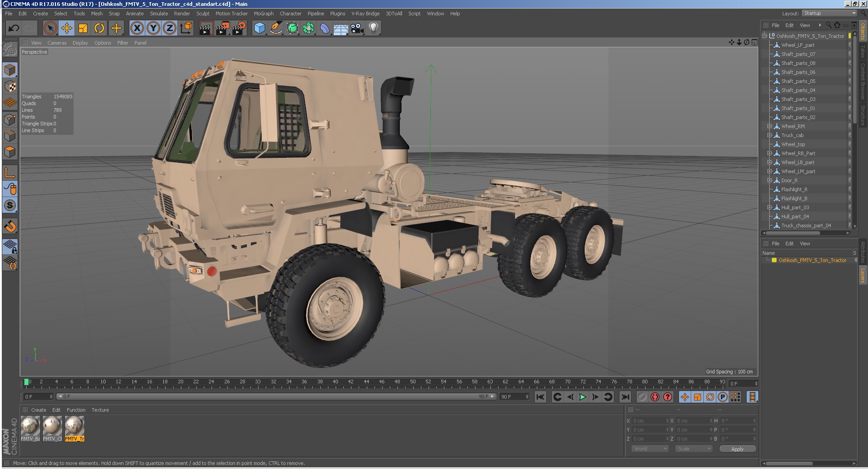Image resolution: width=868 pixels, height=469 pixels.
Task: Toggle Z axis lock
Action: coord(170,28)
